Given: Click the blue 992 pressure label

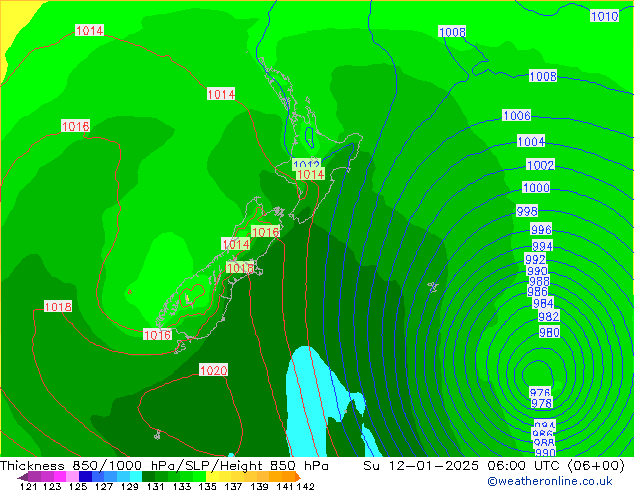Looking at the screenshot, I should [535, 259].
